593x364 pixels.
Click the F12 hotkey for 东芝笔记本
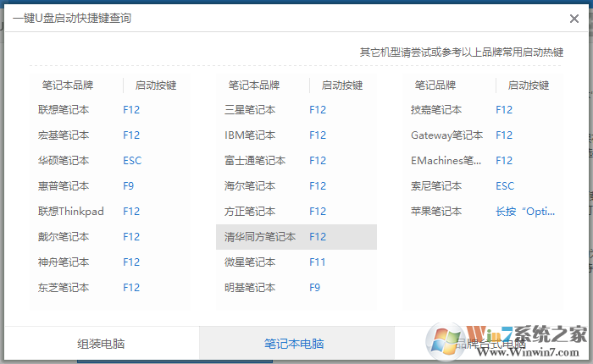(131, 287)
